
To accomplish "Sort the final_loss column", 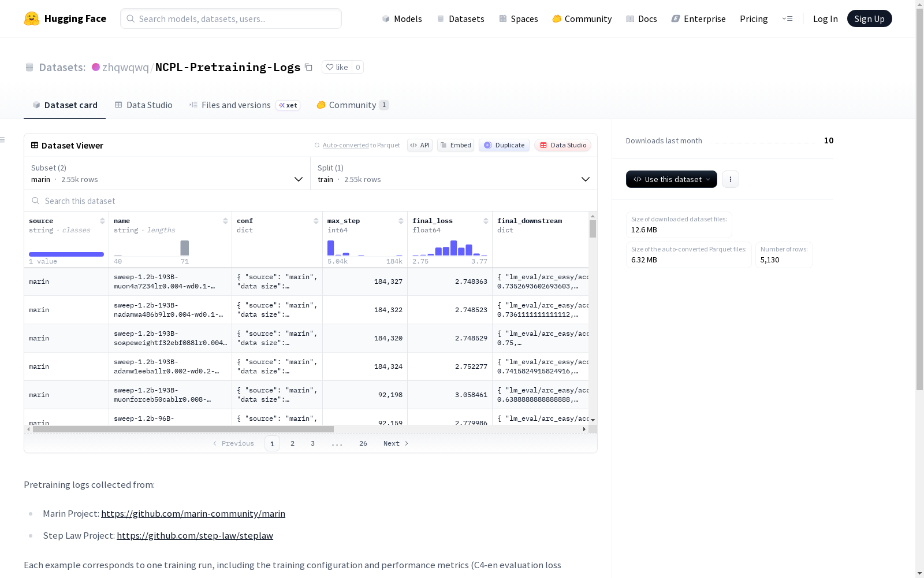I will (x=486, y=221).
